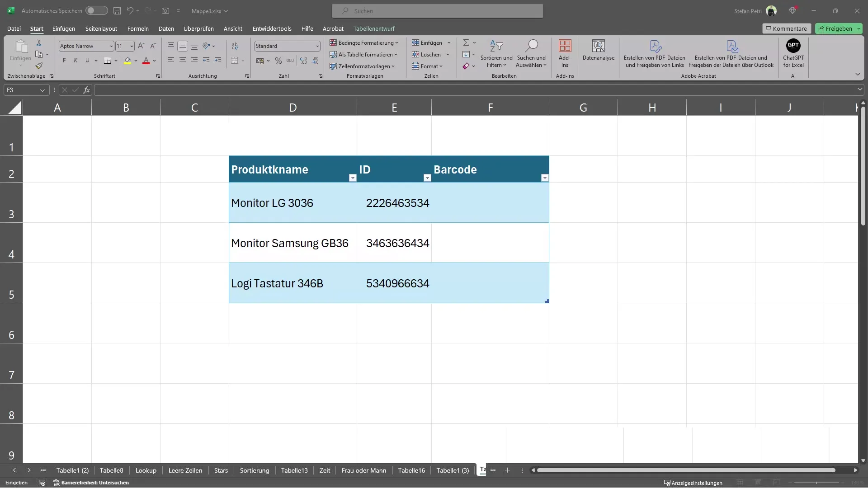
Task: Open the Tabellenentwurf tab
Action: point(374,28)
